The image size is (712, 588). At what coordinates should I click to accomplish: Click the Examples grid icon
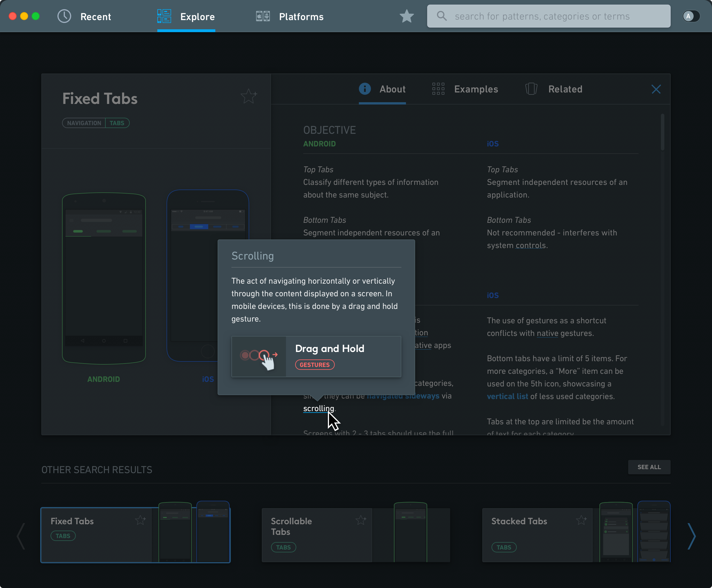pos(438,89)
